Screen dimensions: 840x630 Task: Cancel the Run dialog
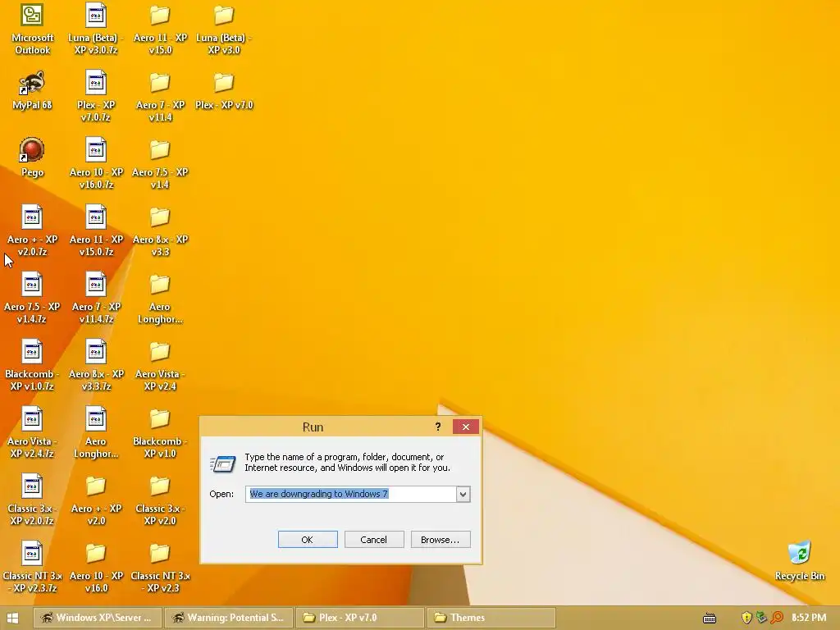pyautogui.click(x=374, y=540)
